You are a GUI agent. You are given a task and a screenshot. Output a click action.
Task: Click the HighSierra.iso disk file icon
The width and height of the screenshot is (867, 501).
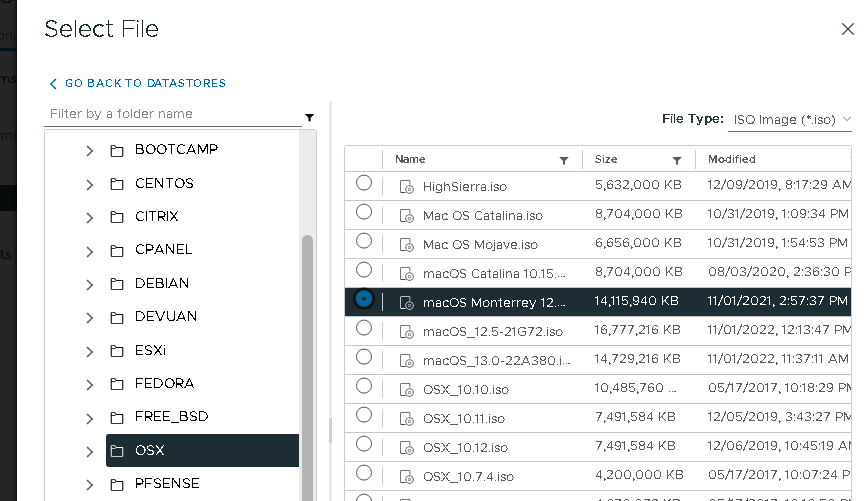tap(406, 187)
